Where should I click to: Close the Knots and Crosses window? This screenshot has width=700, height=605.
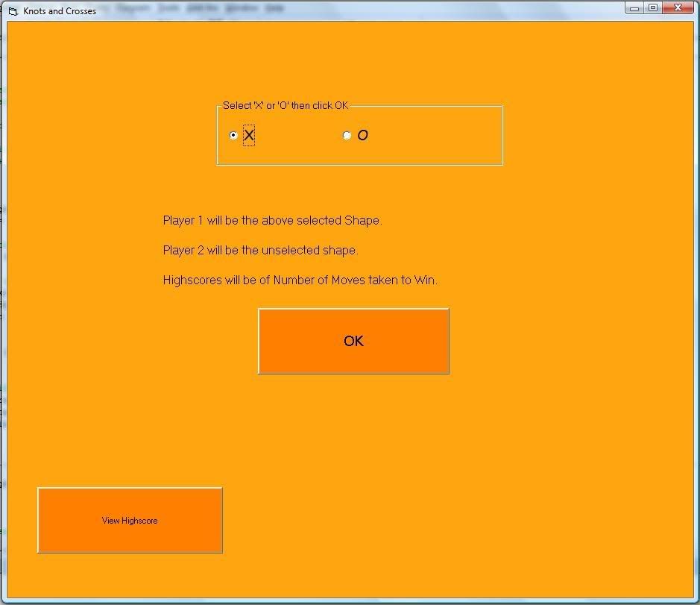pos(678,8)
